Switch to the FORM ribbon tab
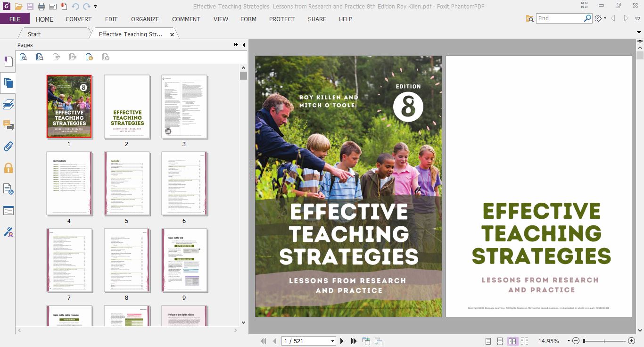This screenshot has height=347, width=644. (x=248, y=19)
